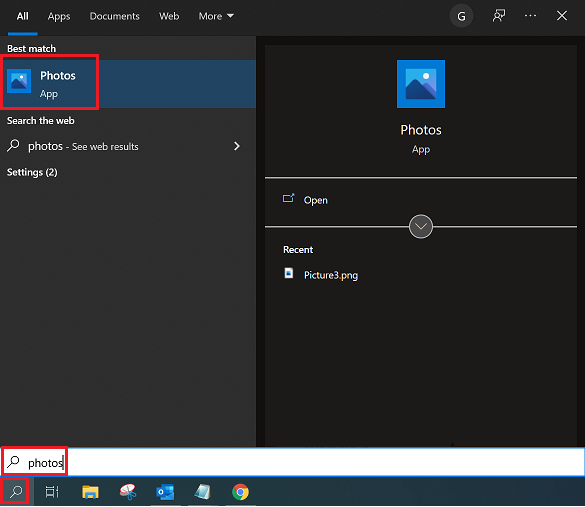Click the feedback person icon at top

[498, 16]
